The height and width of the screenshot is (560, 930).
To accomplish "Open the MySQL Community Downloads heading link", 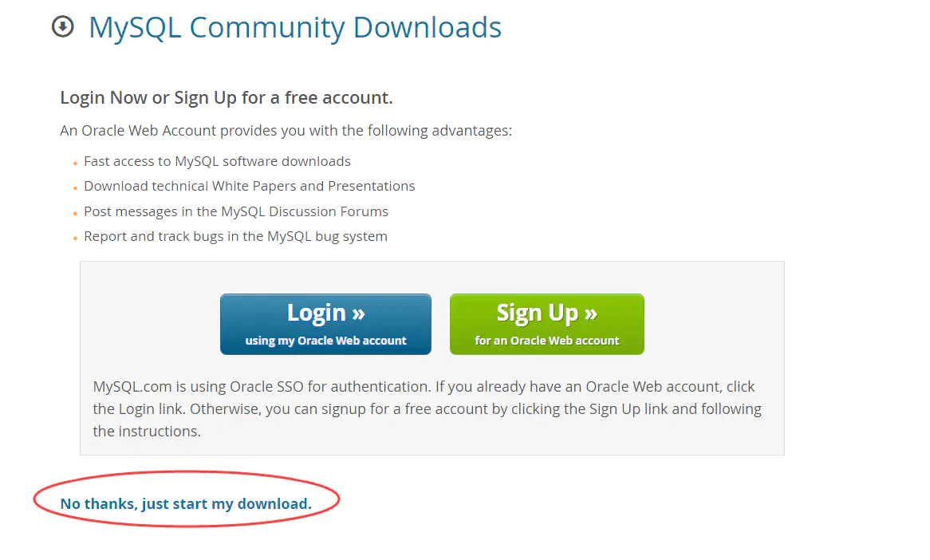I will coord(295,28).
